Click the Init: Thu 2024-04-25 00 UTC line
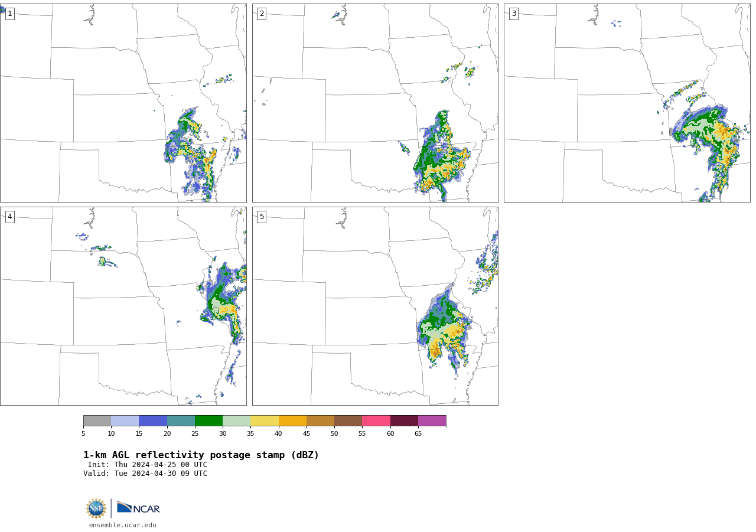Viewport: 756px width, 532px height. pyautogui.click(x=148, y=465)
